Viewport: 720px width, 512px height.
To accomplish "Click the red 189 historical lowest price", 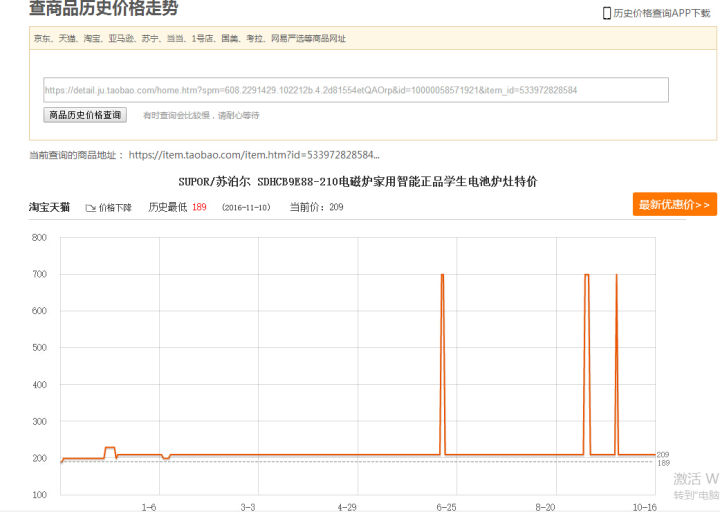I will pos(199,207).
